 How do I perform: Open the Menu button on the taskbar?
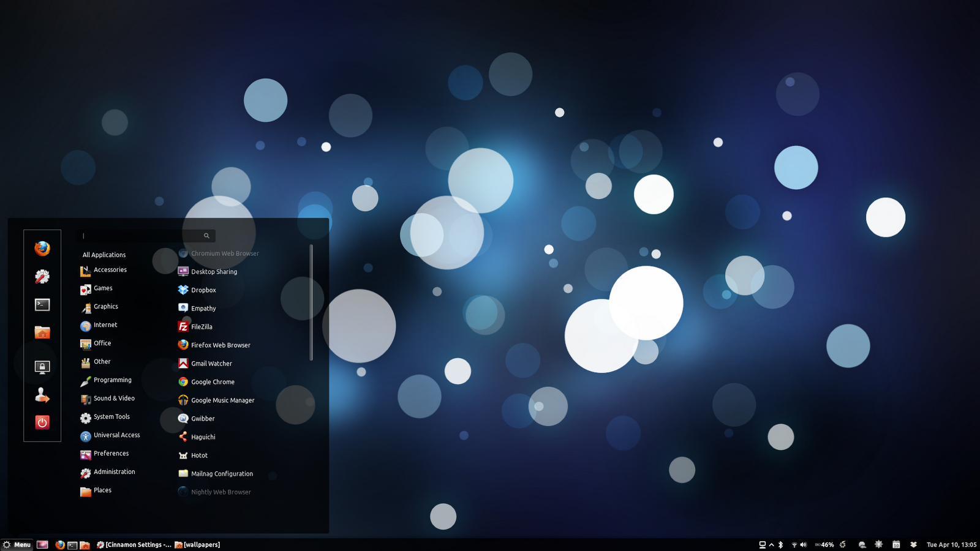[x=18, y=544]
